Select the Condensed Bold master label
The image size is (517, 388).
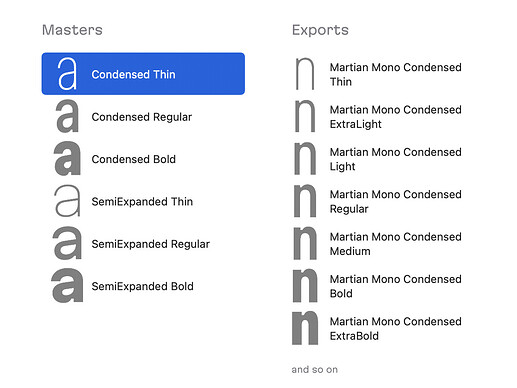133,159
